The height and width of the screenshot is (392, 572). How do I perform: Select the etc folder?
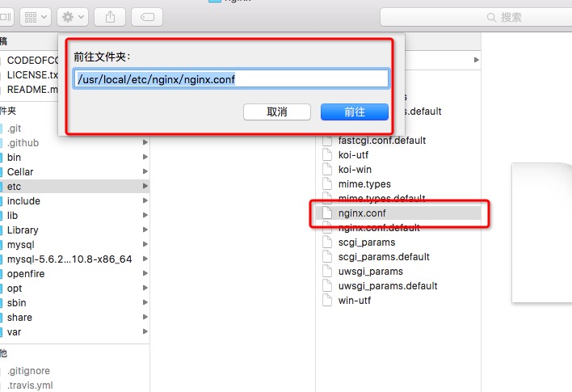click(14, 187)
